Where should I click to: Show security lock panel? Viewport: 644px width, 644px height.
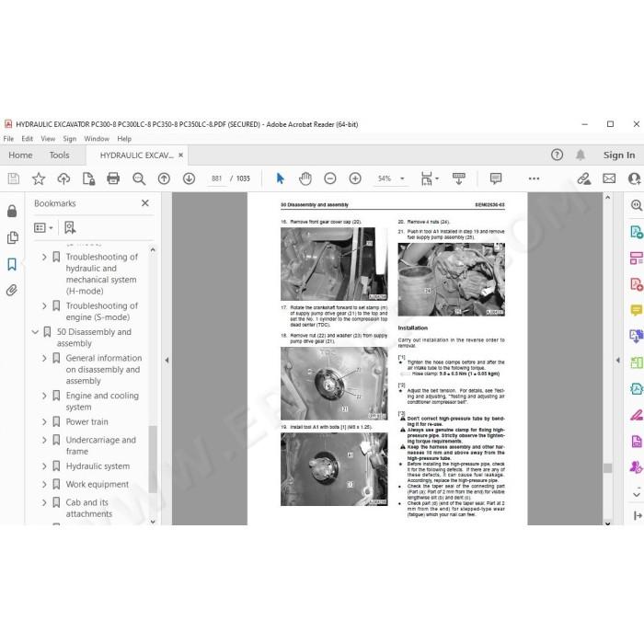12,211
